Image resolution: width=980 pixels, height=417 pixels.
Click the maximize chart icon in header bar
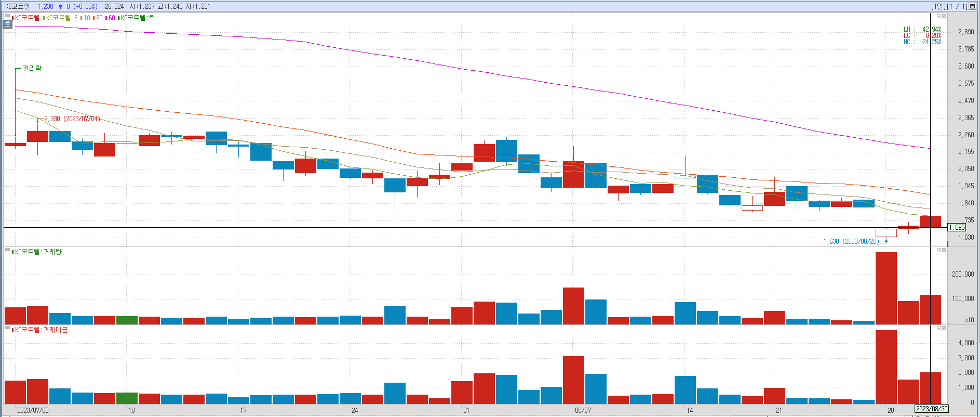coord(973,6)
